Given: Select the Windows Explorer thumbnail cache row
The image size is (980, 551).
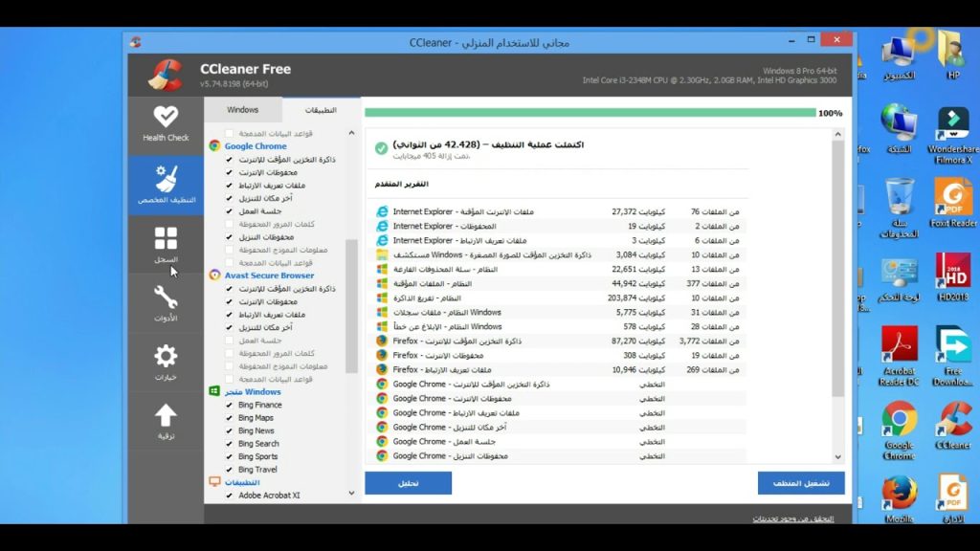Looking at the screenshot, I should point(558,254).
